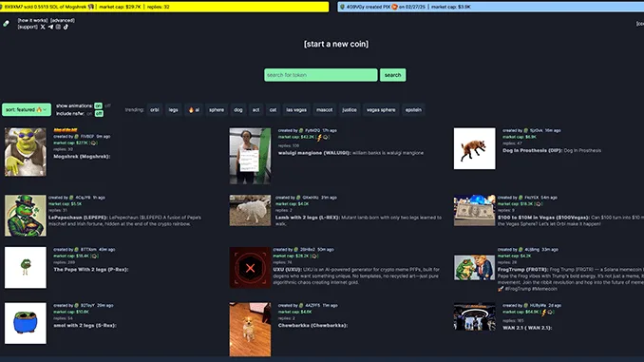Click the creator avatar on the FrogTrump card
This screenshot has height=362, width=644.
click(x=521, y=250)
